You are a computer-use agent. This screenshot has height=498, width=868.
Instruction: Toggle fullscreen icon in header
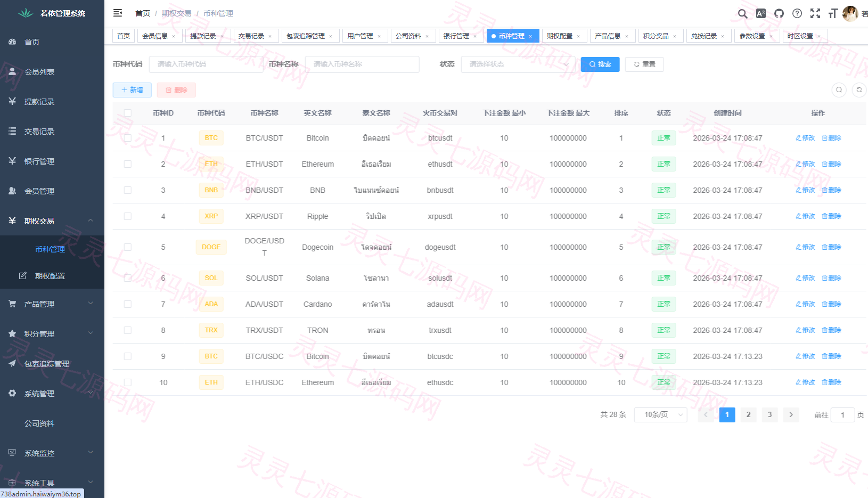click(x=815, y=13)
